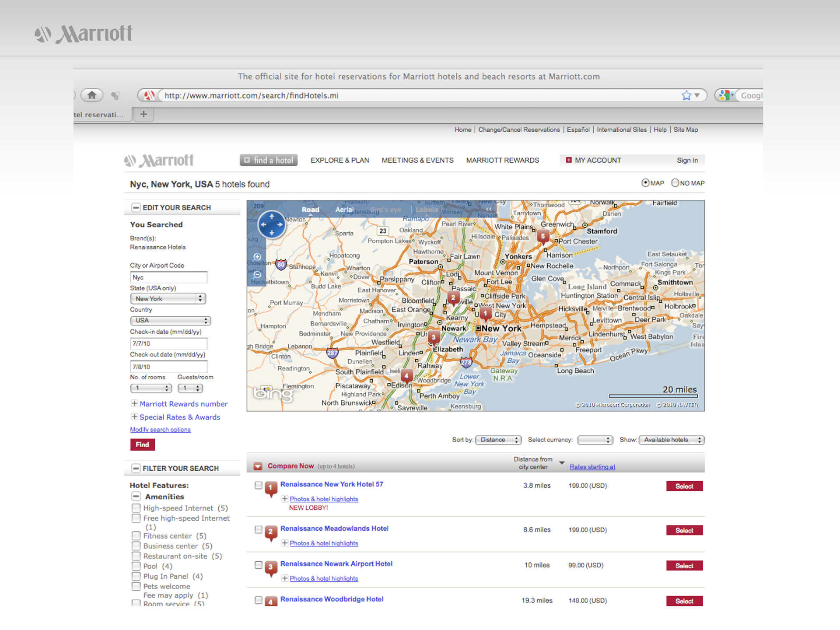
Task: Collapse the Edit Your Search panel
Action: [136, 207]
